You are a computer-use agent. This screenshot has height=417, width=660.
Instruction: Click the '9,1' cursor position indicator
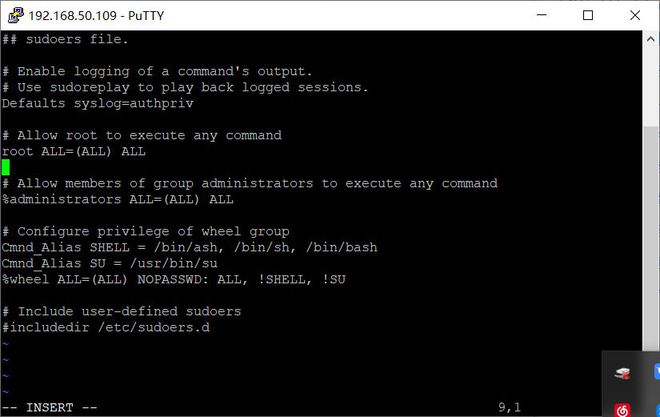click(x=511, y=407)
